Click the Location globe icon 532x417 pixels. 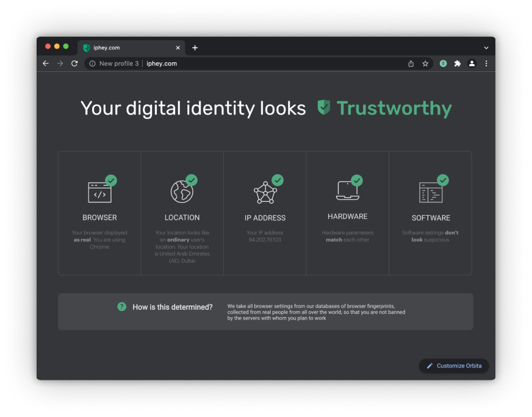coord(182,191)
